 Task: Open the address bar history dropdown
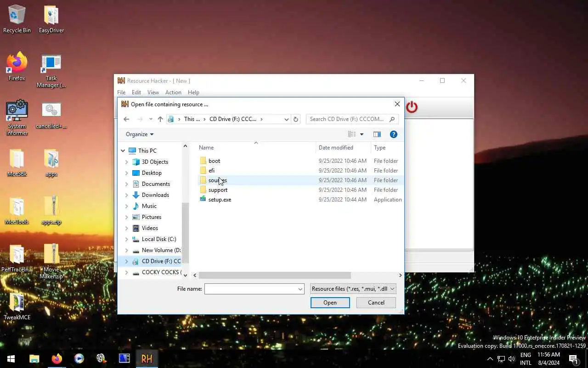pos(287,119)
